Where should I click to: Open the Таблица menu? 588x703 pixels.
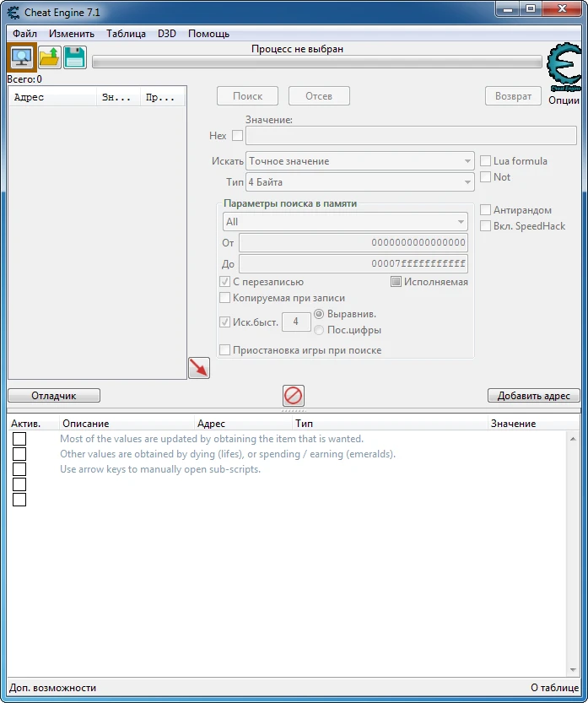coord(126,34)
